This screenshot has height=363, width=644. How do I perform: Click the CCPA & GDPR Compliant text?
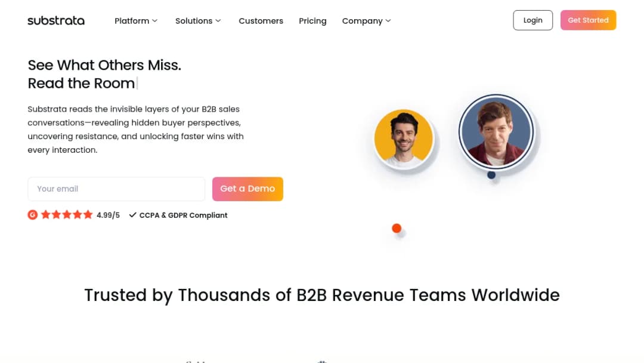coord(183,215)
